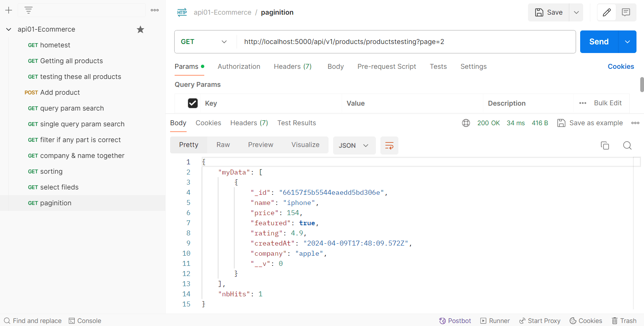This screenshot has height=326, width=644.
Task: Open the POST Add product request
Action: coord(83,92)
